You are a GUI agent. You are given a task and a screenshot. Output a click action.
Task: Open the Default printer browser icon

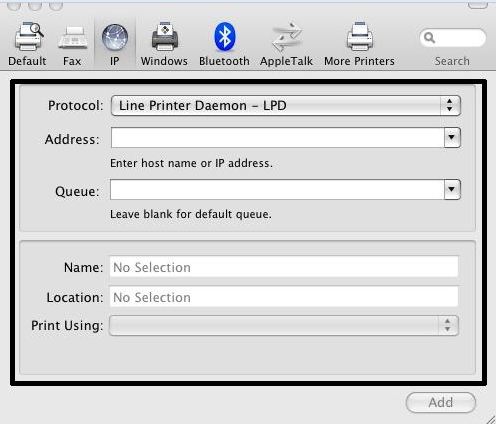(29, 37)
